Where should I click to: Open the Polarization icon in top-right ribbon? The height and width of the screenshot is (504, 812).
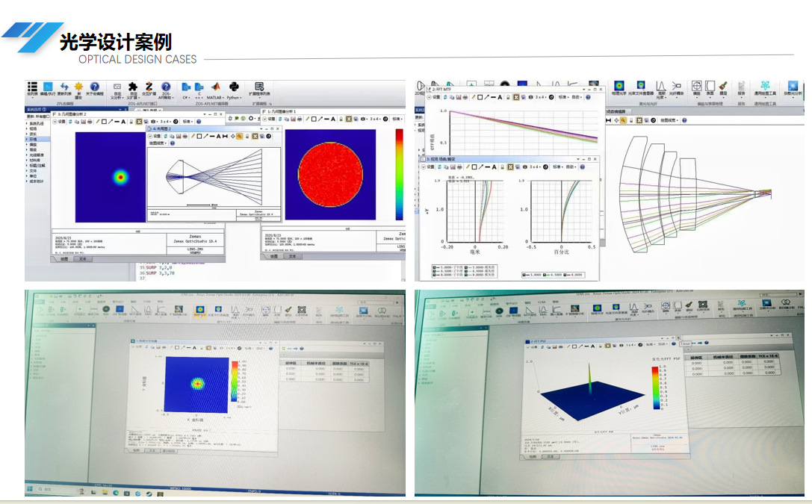point(697,85)
